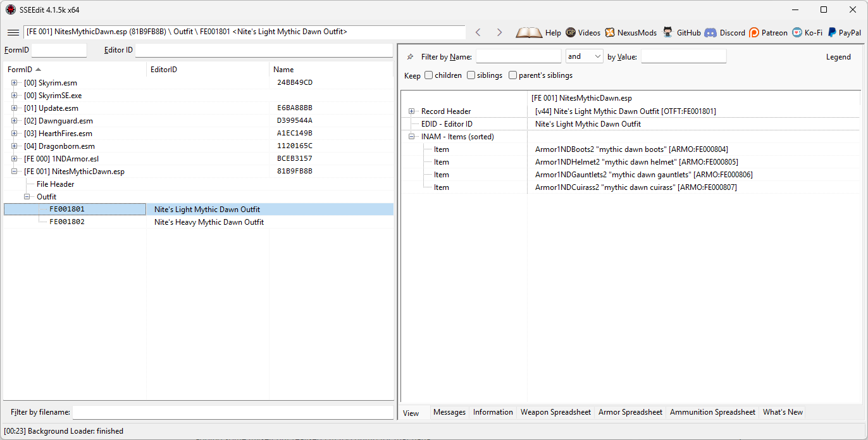Click the Videos GP icon

(x=571, y=32)
